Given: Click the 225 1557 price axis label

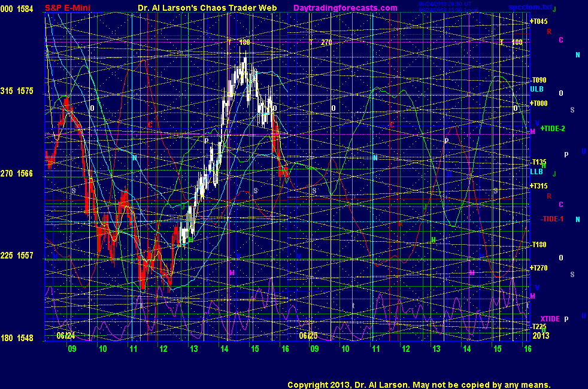Looking at the screenshot, I should (x=17, y=256).
